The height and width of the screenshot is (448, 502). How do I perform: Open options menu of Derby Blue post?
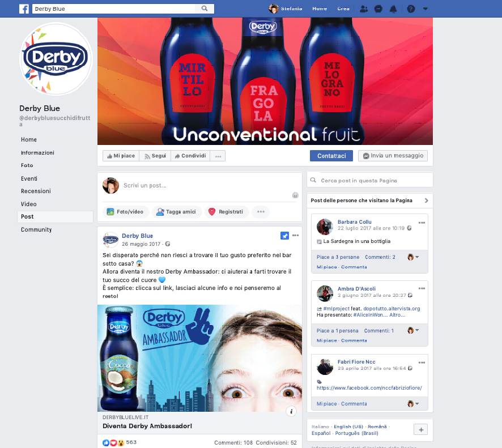pos(296,236)
